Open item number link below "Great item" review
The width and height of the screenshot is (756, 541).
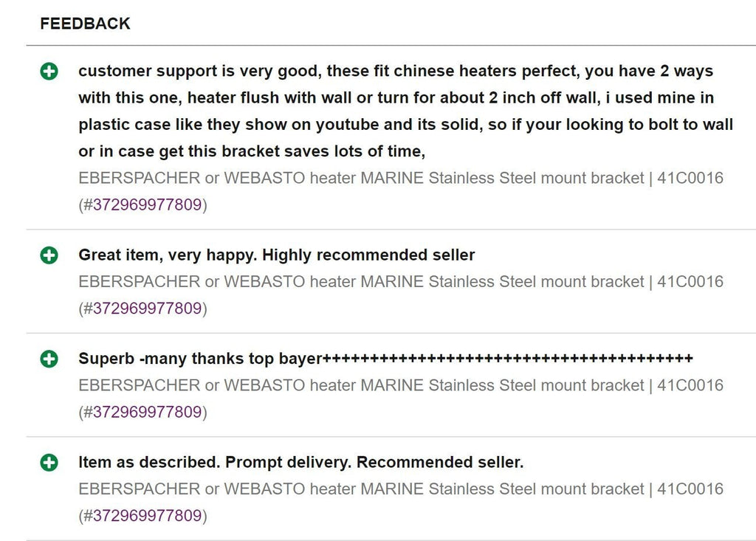[x=142, y=309]
